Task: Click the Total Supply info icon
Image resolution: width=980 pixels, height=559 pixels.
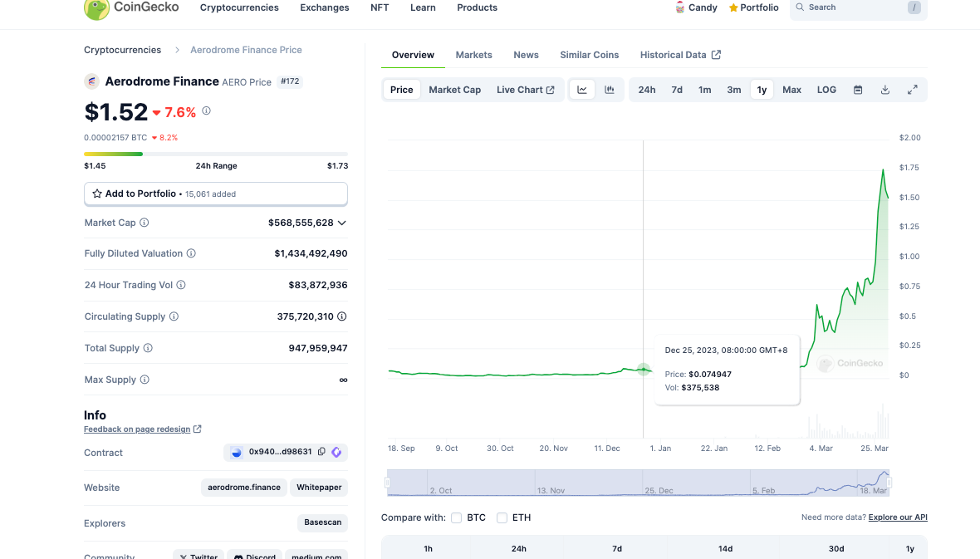Action: tap(148, 348)
